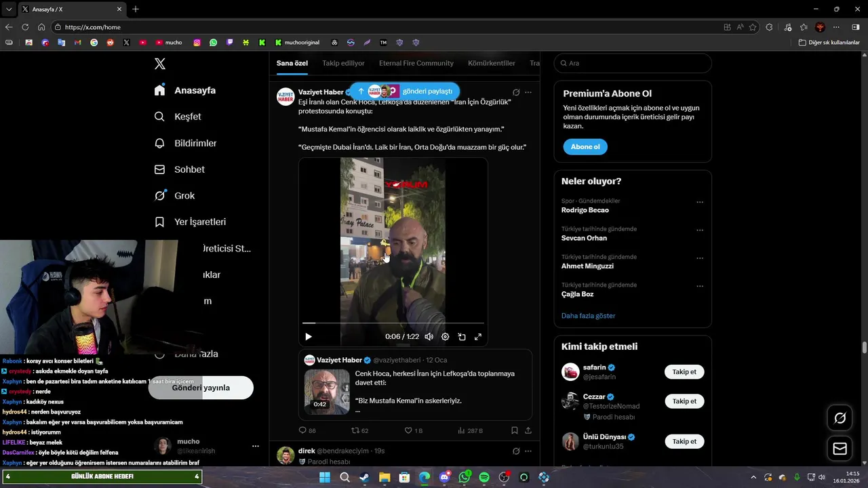868x488 pixels.
Task: Open the Sevcan Orhan trend
Action: tap(584, 238)
